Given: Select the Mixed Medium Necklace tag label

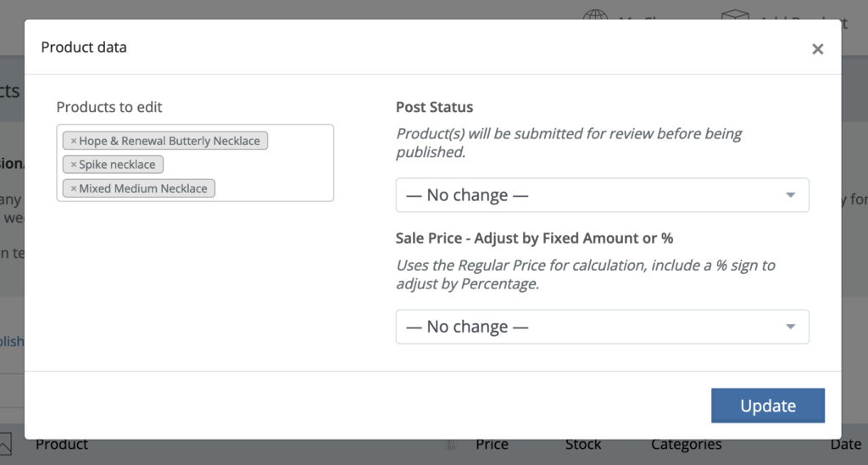Looking at the screenshot, I should pos(142,188).
